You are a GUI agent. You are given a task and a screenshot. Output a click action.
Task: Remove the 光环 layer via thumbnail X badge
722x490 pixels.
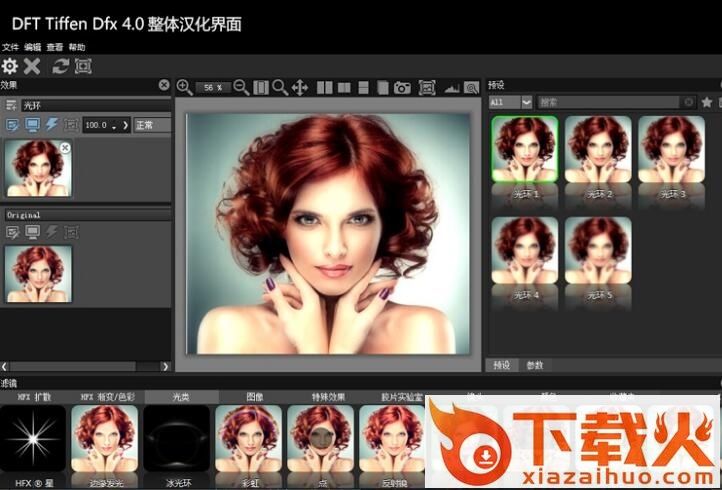click(65, 148)
